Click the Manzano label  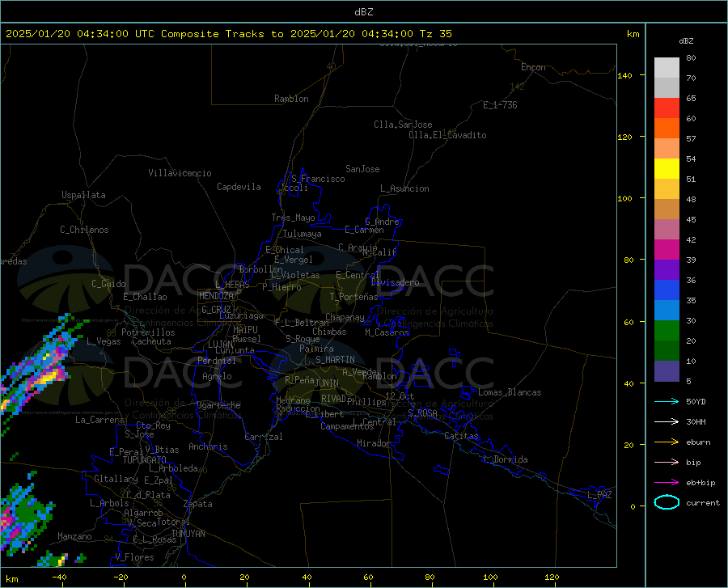tap(74, 536)
